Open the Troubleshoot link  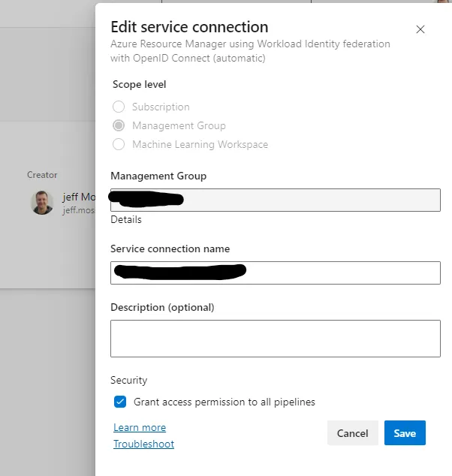(143, 444)
